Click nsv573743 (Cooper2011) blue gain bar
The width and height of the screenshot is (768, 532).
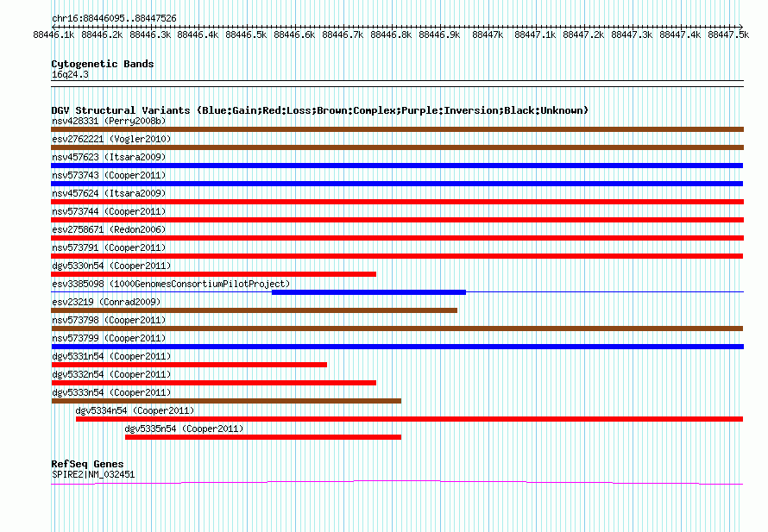click(397, 184)
